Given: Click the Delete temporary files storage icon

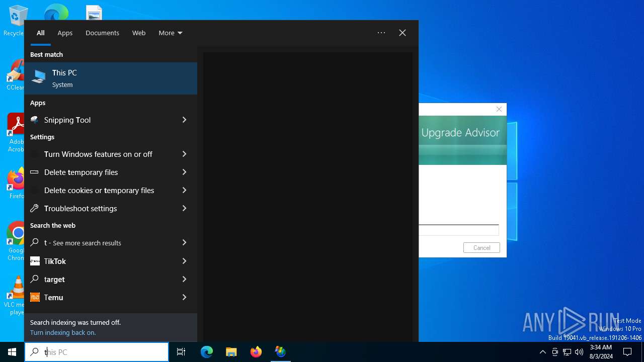Looking at the screenshot, I should [x=35, y=172].
